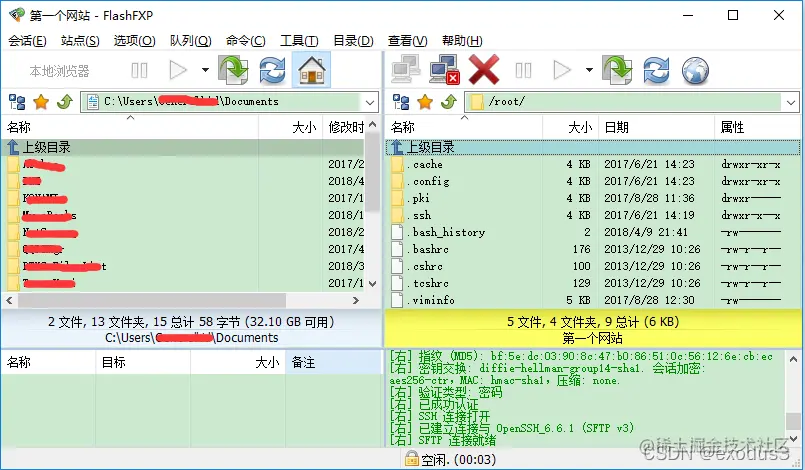Screen dimensions: 805x470
Task: Select the .viminfo file
Action: (x=593, y=300)
